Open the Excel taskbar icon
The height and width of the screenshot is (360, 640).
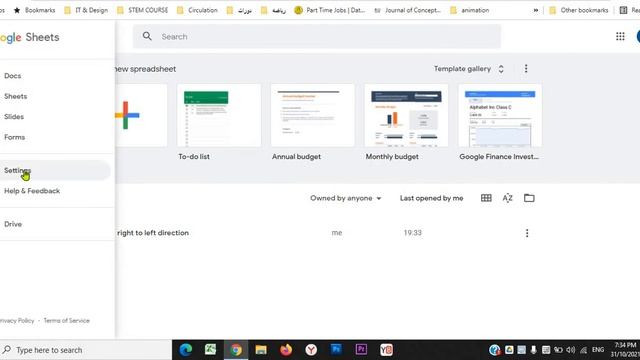[x=211, y=350]
